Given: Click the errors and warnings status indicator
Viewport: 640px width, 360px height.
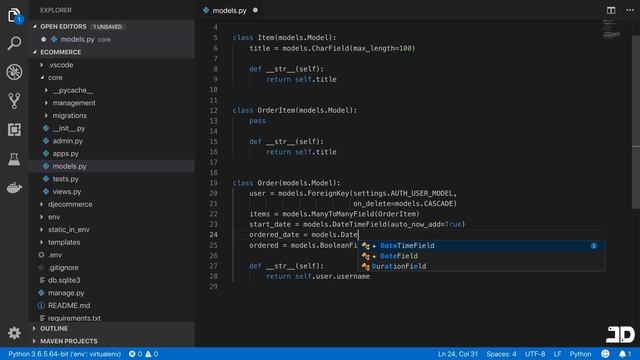Looking at the screenshot, I should point(144,354).
